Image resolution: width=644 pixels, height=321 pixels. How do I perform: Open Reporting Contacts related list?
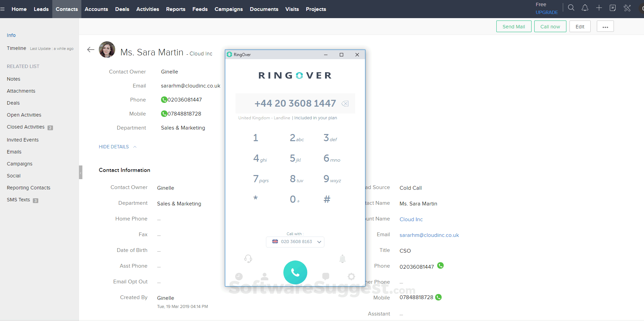(x=29, y=188)
